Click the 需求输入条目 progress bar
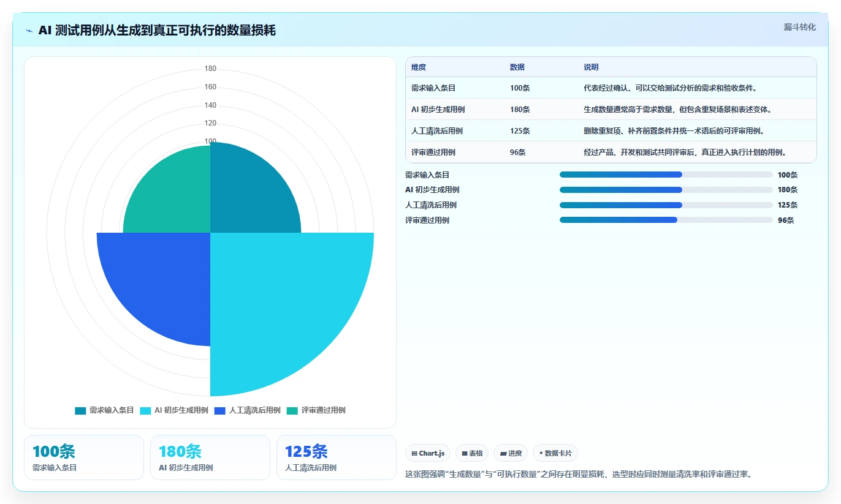Image resolution: width=841 pixels, height=504 pixels. [x=666, y=175]
